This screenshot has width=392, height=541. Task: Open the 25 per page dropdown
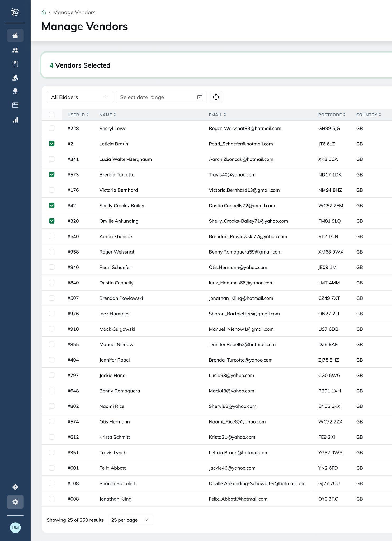(130, 520)
